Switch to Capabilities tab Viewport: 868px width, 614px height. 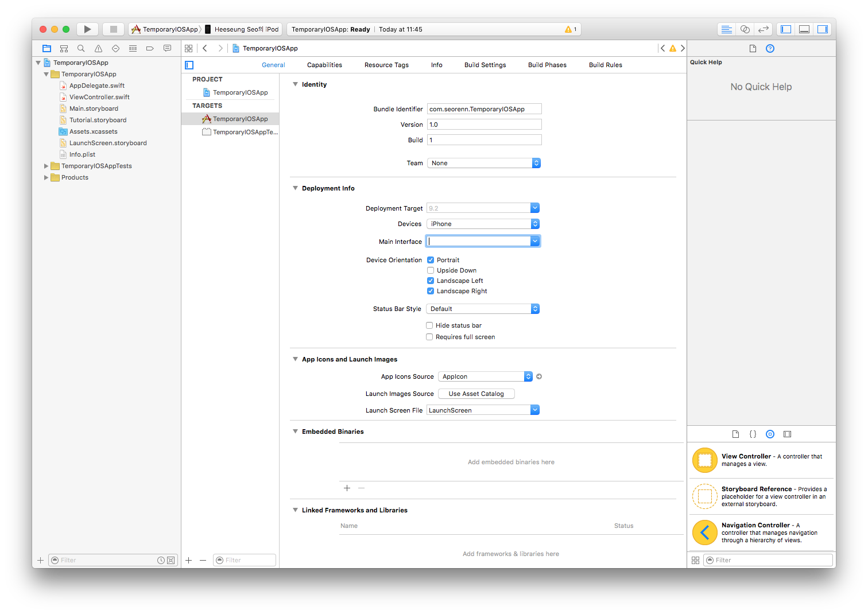coord(324,65)
